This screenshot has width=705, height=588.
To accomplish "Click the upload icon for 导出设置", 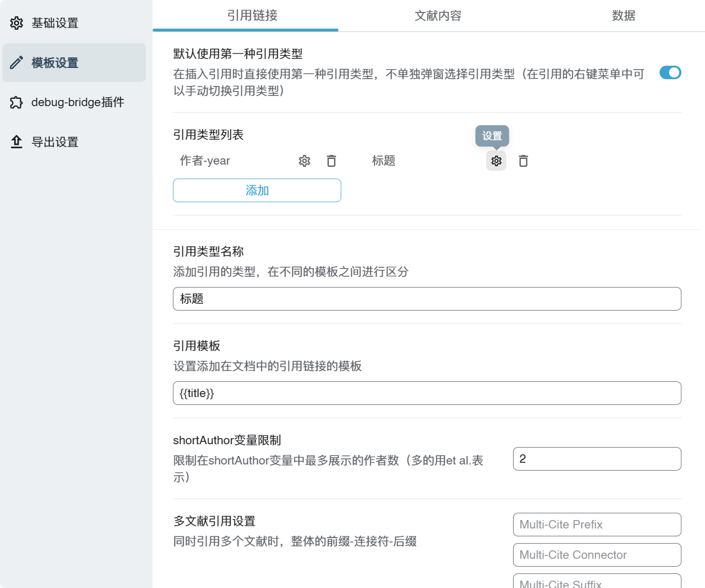I will (17, 142).
